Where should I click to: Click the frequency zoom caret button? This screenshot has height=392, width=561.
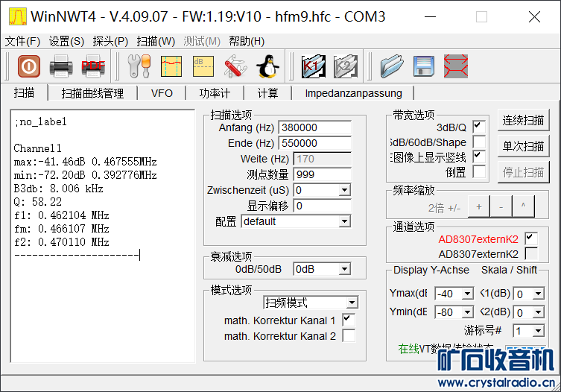click(524, 206)
